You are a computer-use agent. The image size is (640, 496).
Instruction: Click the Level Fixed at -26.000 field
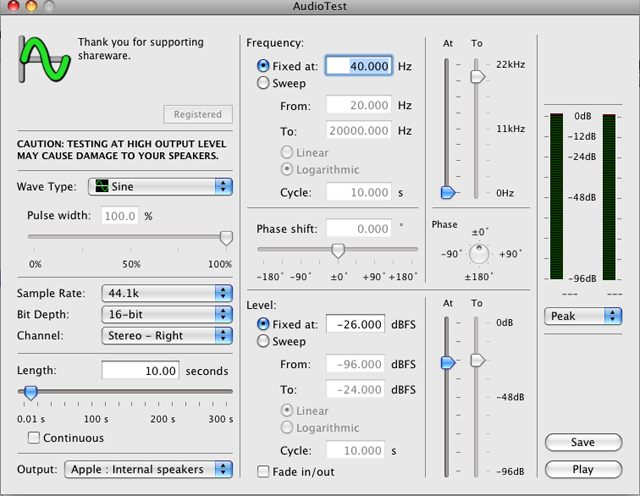356,324
